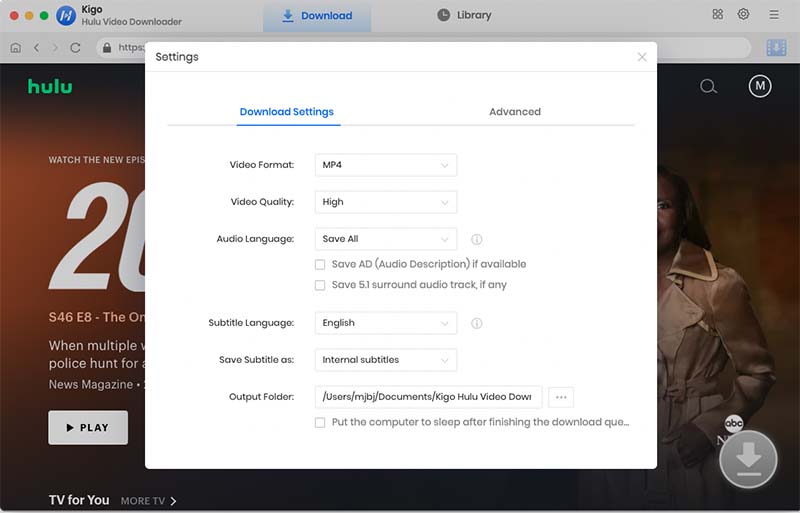800x513 pixels.
Task: Open Hulu profile avatar M
Action: pos(760,86)
